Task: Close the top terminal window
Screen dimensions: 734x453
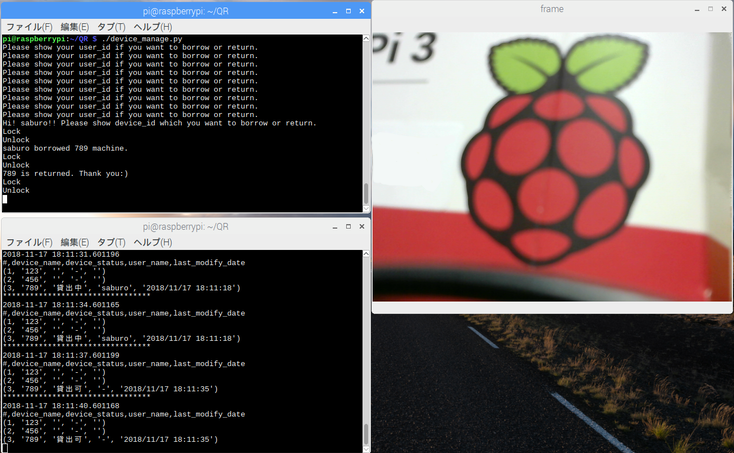Action: (x=359, y=9)
